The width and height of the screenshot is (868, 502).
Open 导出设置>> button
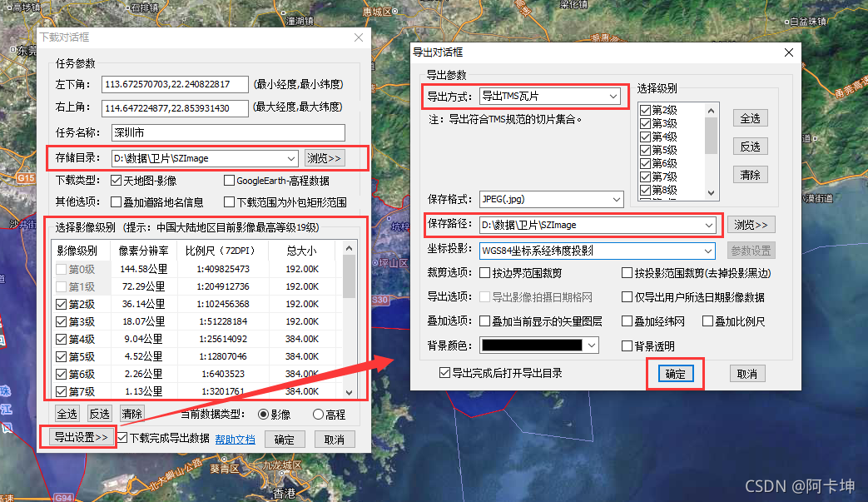click(81, 437)
